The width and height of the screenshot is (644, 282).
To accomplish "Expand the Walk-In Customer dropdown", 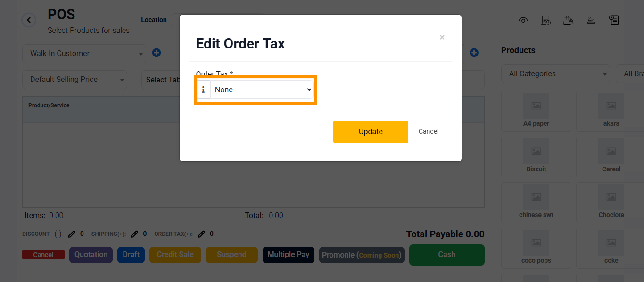I will [x=84, y=54].
